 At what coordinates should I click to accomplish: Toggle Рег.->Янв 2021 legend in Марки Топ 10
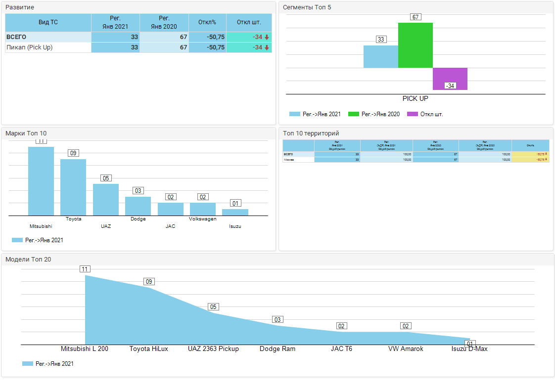pyautogui.click(x=38, y=240)
